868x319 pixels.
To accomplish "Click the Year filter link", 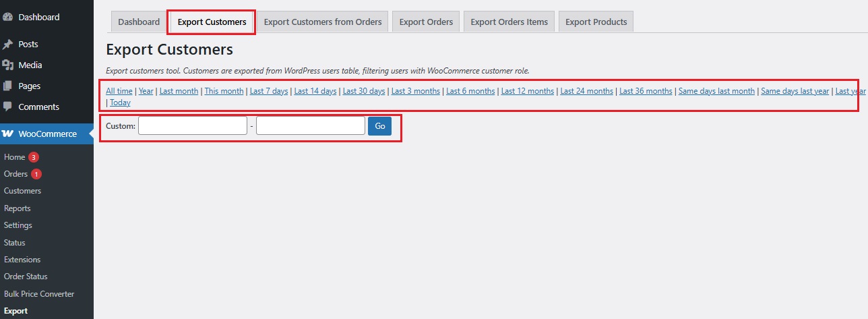I will [x=146, y=91].
